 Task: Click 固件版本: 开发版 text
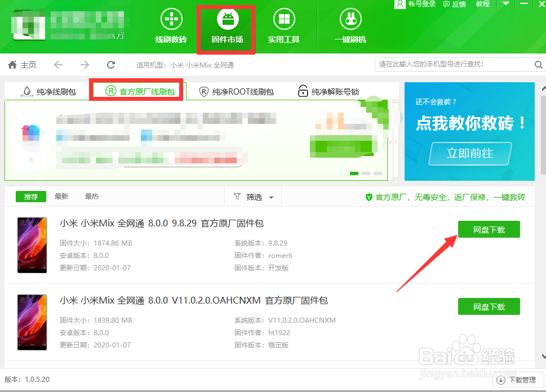[261, 268]
